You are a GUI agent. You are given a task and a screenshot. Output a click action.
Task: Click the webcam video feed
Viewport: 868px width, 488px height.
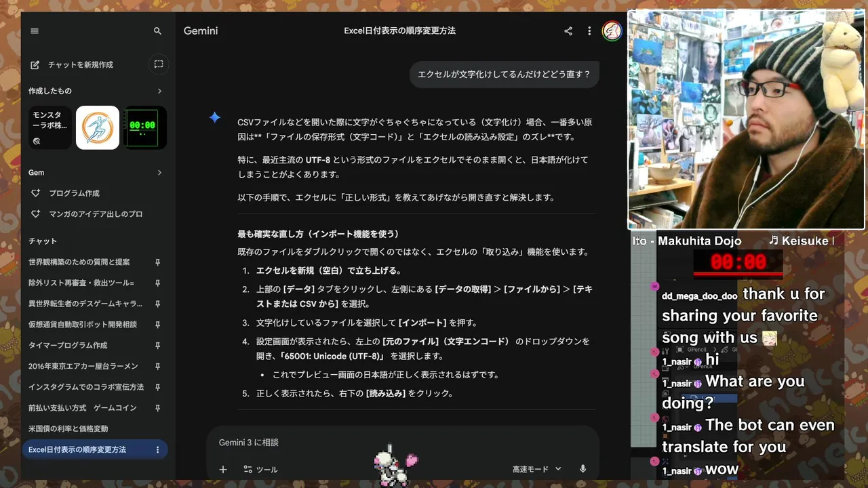(x=747, y=119)
